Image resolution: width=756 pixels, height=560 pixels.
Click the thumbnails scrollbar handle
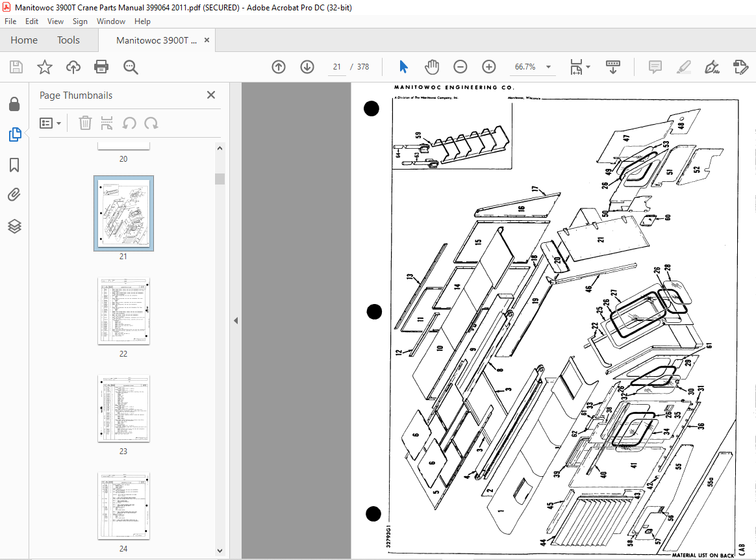220,179
